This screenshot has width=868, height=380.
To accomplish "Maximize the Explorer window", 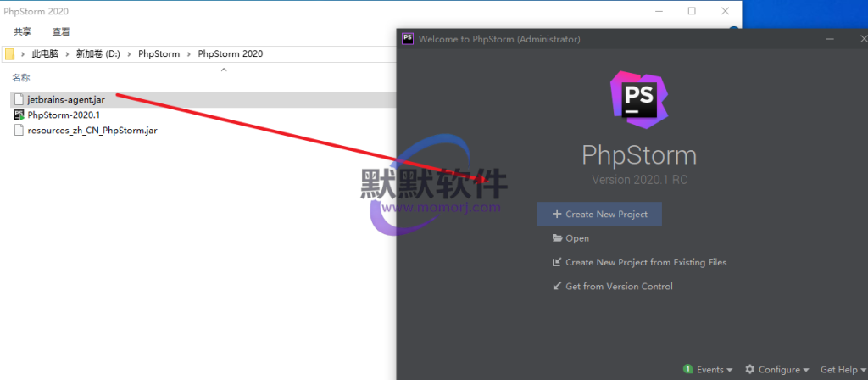I will [692, 11].
